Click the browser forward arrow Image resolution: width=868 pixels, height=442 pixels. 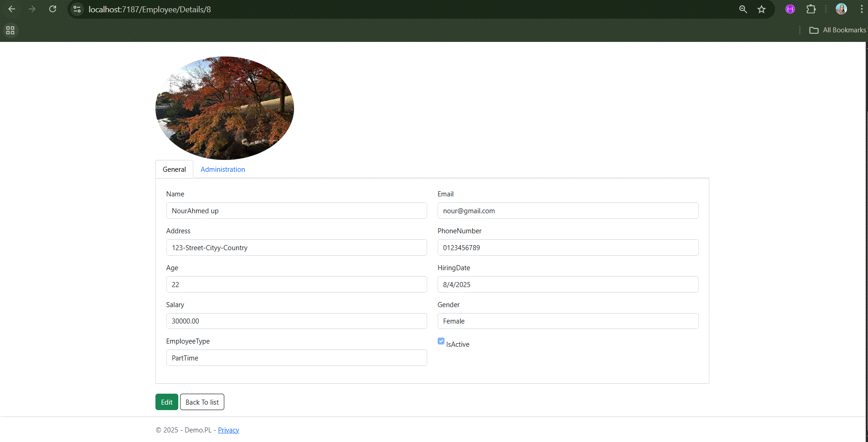coord(32,9)
